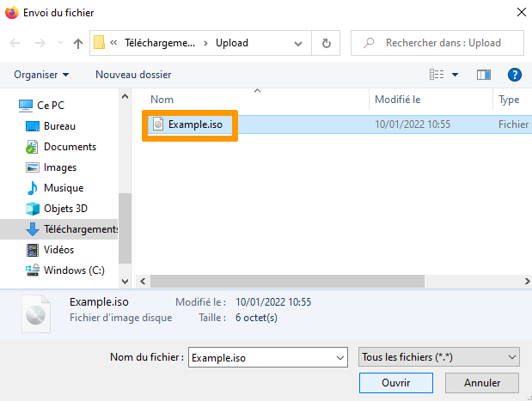Click Nouveau dossier in the toolbar
532x401 pixels.
133,75
